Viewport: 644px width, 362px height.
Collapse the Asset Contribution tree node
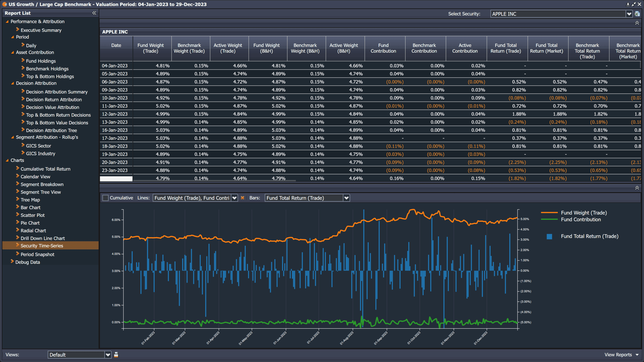(12, 52)
